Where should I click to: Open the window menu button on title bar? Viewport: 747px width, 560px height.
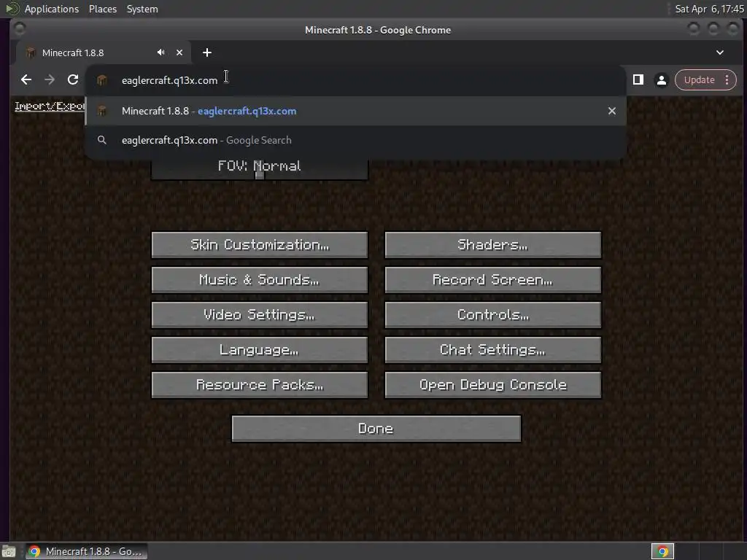[19, 29]
